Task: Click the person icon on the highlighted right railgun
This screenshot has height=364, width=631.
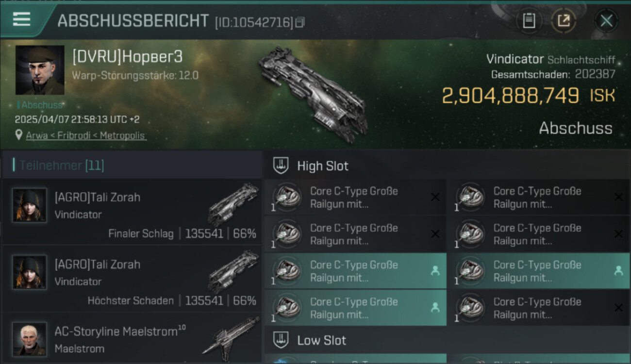Action: point(618,271)
